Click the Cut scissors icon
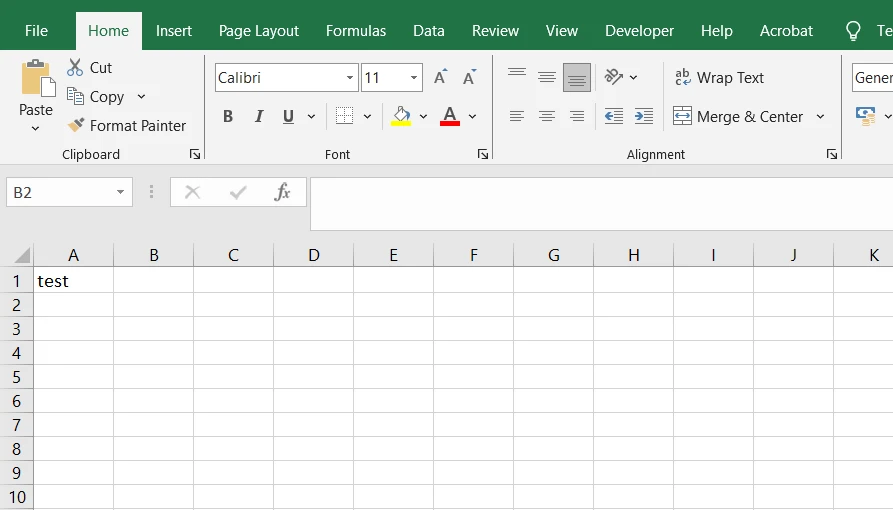The width and height of the screenshot is (893, 510). point(76,68)
